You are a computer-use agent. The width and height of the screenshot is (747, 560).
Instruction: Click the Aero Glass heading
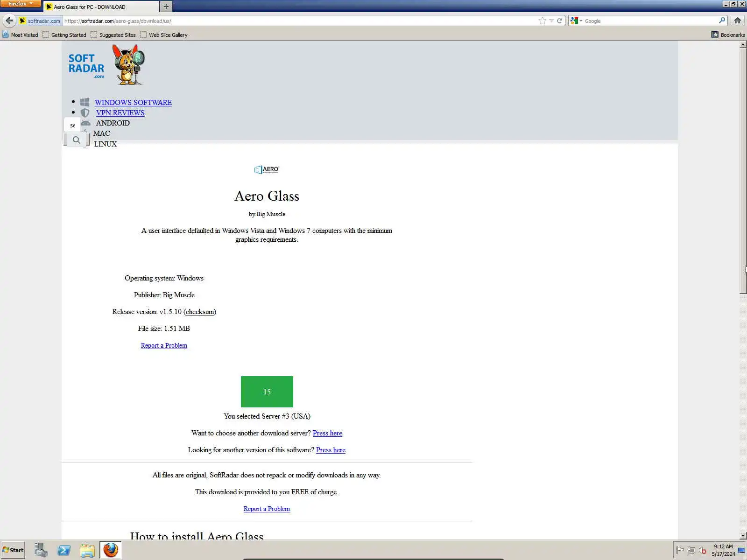tap(267, 196)
